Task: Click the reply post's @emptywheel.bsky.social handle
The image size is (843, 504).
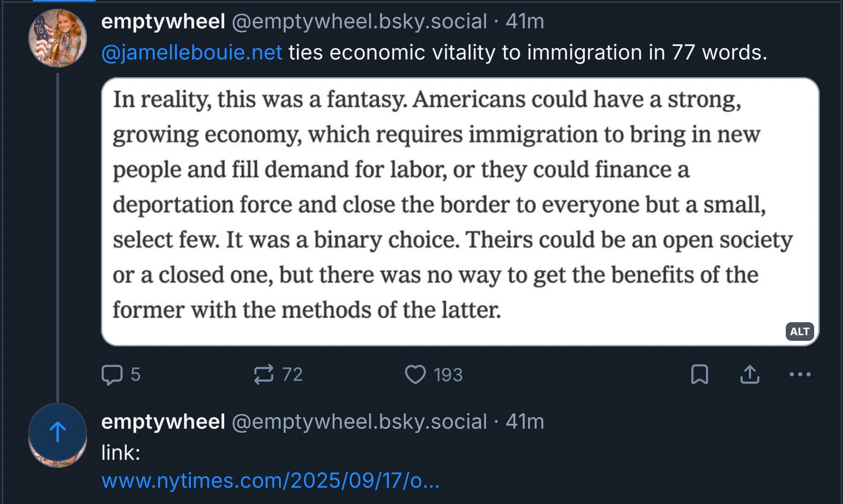Action: [x=359, y=422]
